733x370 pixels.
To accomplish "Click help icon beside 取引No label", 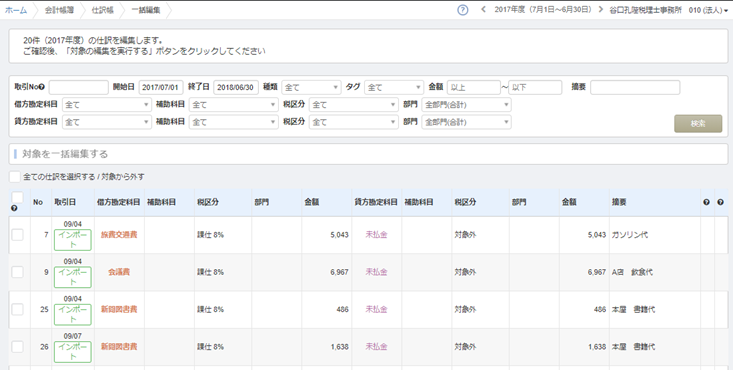I will tap(42, 87).
